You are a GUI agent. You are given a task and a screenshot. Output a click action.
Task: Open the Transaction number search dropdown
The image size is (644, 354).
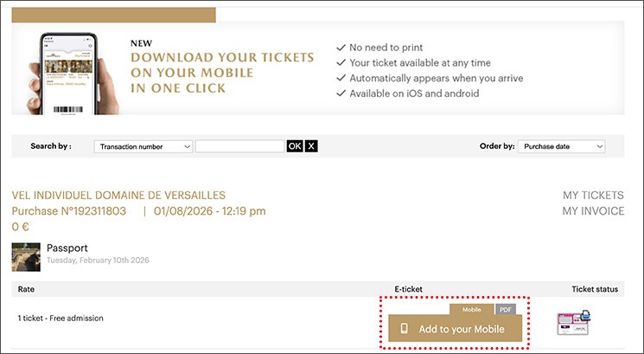(x=143, y=146)
